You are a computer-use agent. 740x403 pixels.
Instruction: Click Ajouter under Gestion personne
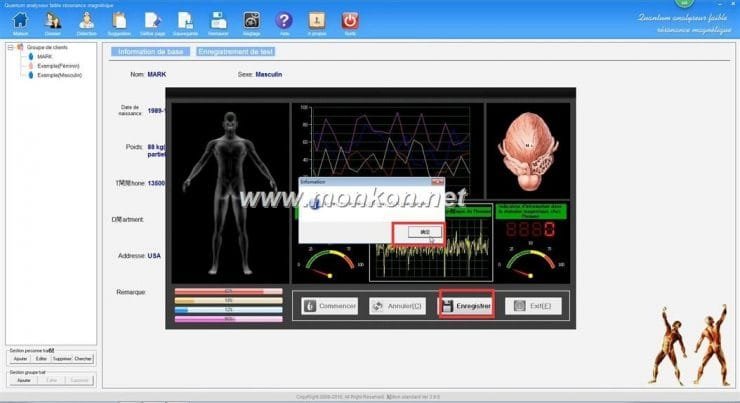point(20,359)
